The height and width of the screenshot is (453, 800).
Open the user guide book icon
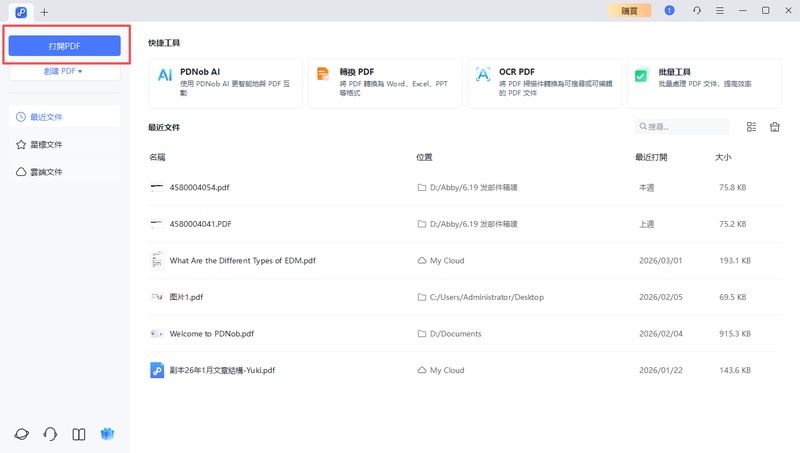click(x=79, y=434)
